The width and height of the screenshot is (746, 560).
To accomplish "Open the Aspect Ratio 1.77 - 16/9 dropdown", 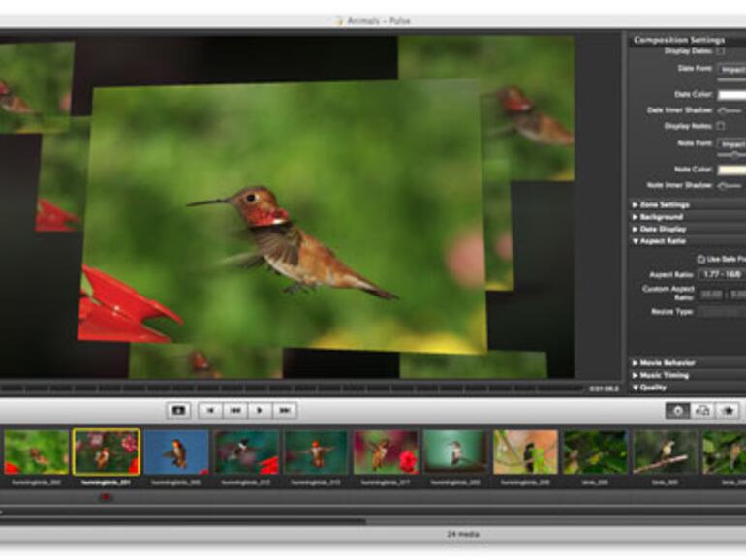I will tap(722, 275).
